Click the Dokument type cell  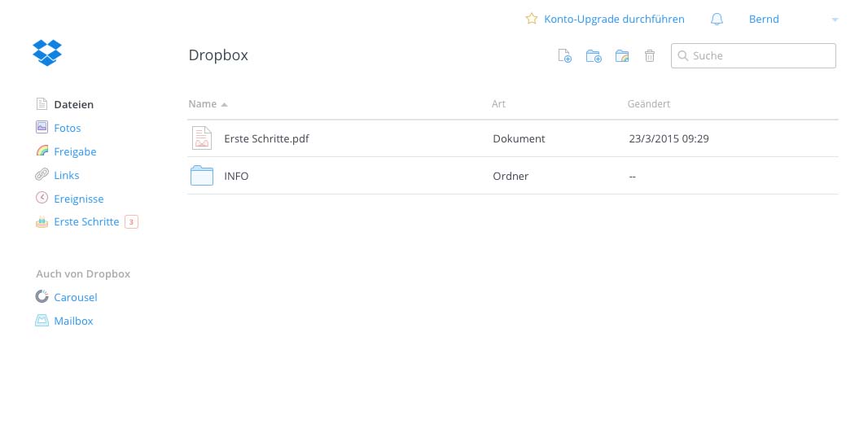click(519, 139)
